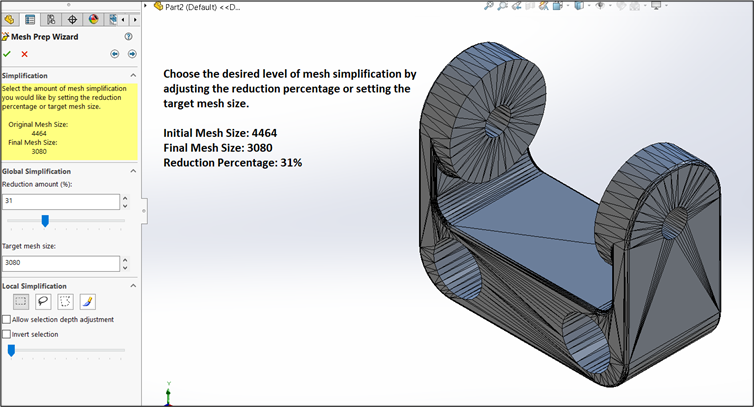This screenshot has width=754, height=407.
Task: Open the DimXpert crosshair tab
Action: 71,19
